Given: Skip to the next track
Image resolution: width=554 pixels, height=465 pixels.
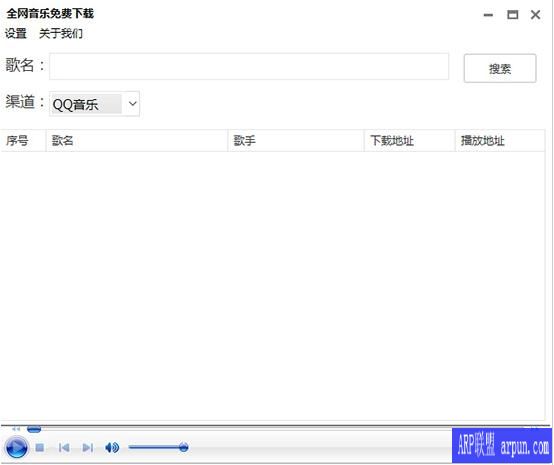Looking at the screenshot, I should 87,448.
